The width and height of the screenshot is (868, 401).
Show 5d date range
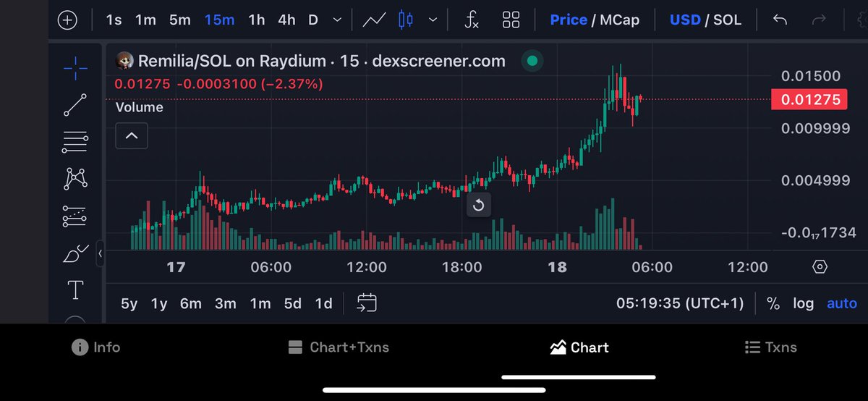click(293, 303)
